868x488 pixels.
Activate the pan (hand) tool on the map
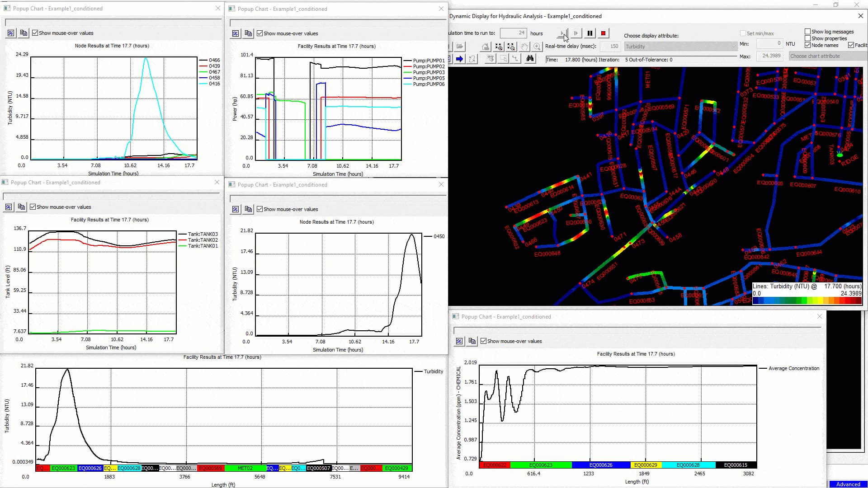click(524, 46)
